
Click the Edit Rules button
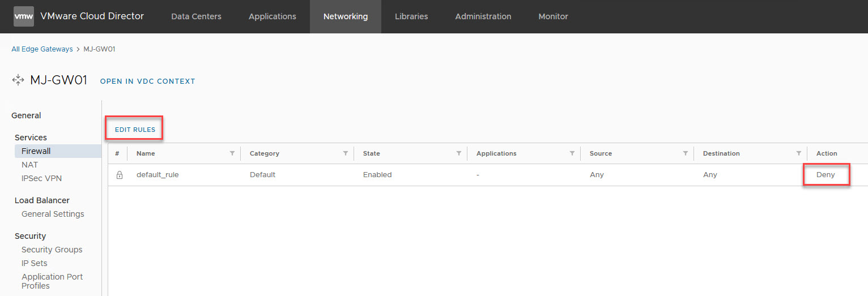click(135, 130)
